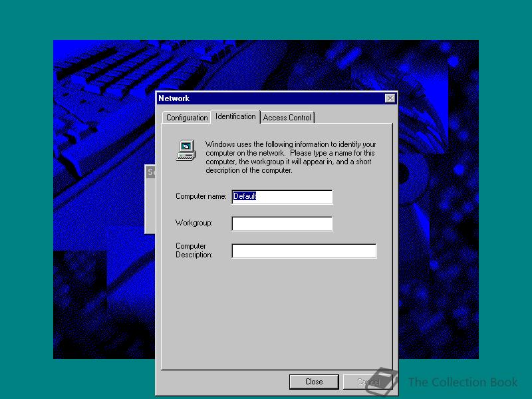The height and width of the screenshot is (399, 532).
Task: Click the Computer name input field
Action: tap(282, 197)
